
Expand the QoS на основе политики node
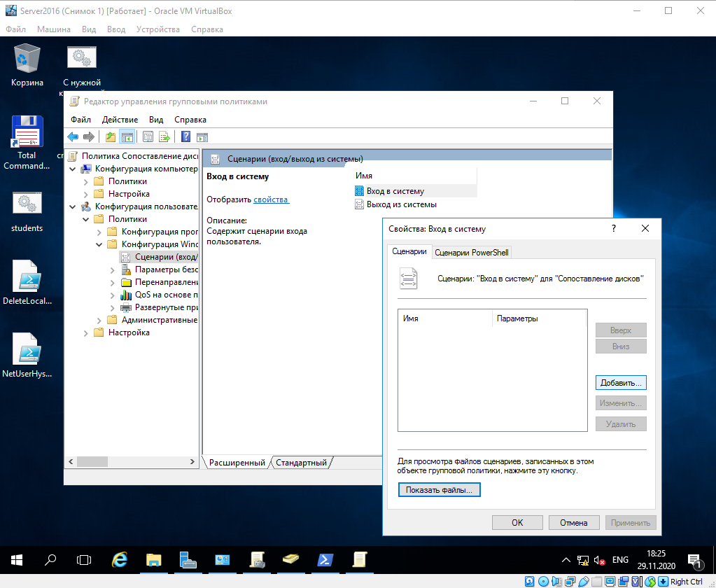pos(113,295)
